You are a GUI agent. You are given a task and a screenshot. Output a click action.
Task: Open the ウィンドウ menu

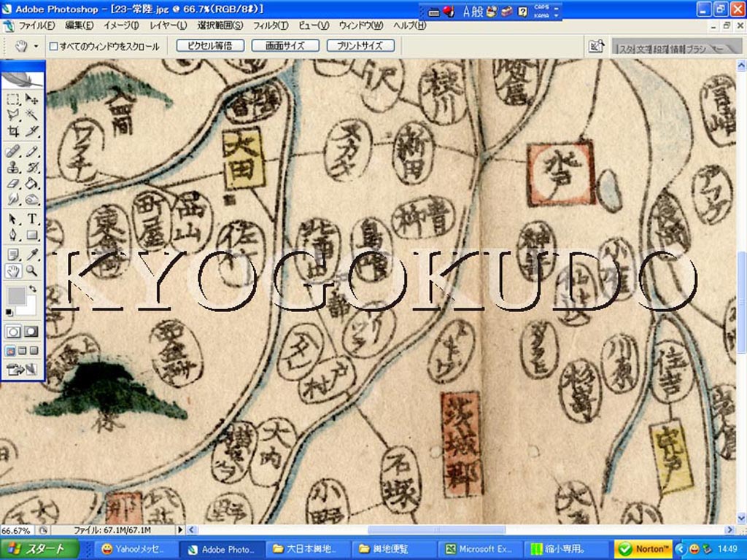(361, 26)
